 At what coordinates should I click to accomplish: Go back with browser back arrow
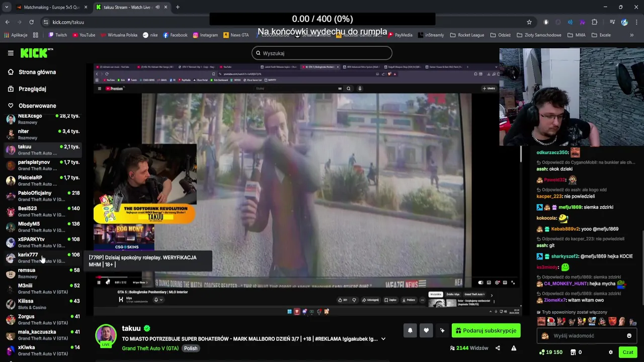pos(7,22)
